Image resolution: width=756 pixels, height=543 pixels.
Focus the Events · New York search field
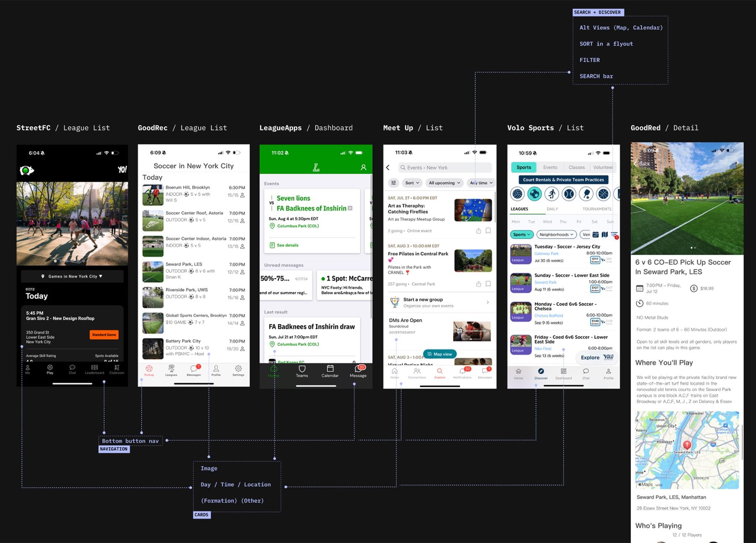[445, 168]
